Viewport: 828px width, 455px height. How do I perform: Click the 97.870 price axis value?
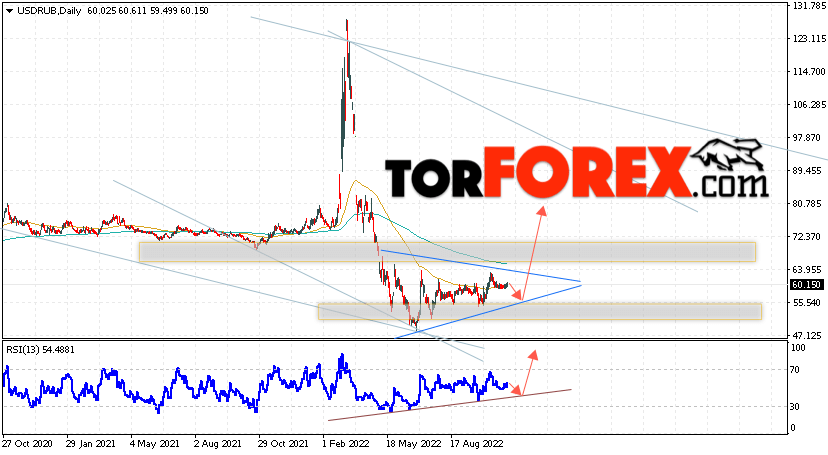coord(806,138)
